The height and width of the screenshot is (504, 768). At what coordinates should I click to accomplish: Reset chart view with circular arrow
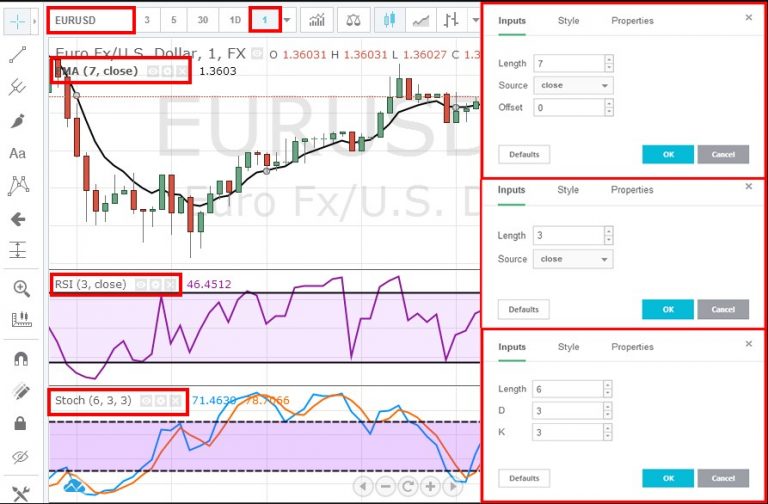[x=408, y=486]
